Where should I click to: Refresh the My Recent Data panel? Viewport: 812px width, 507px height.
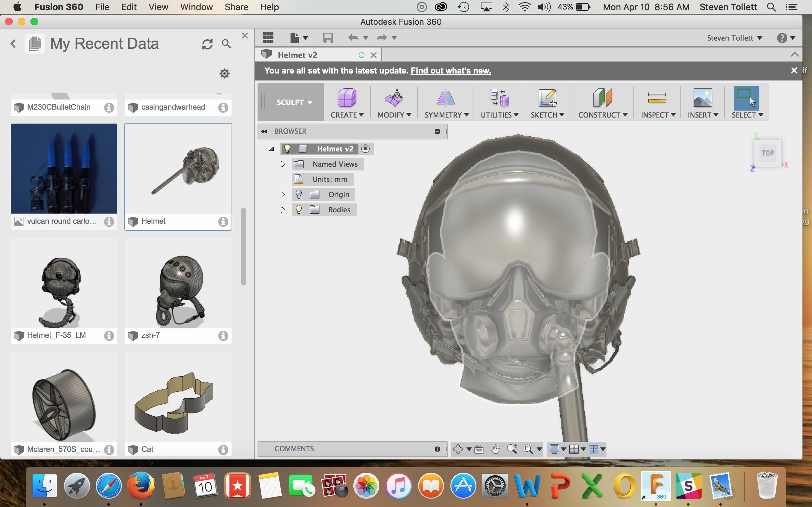click(207, 44)
